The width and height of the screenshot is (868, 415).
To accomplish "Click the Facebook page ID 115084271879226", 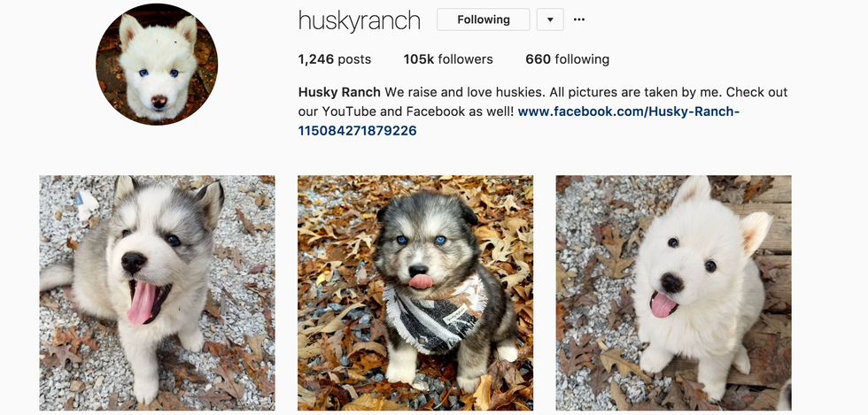I will coord(357,131).
